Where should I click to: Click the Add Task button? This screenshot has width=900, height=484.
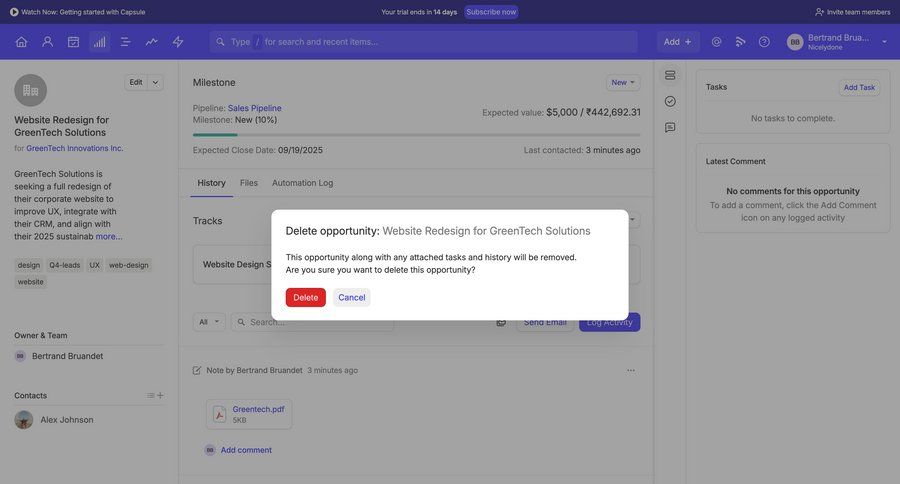point(859,87)
